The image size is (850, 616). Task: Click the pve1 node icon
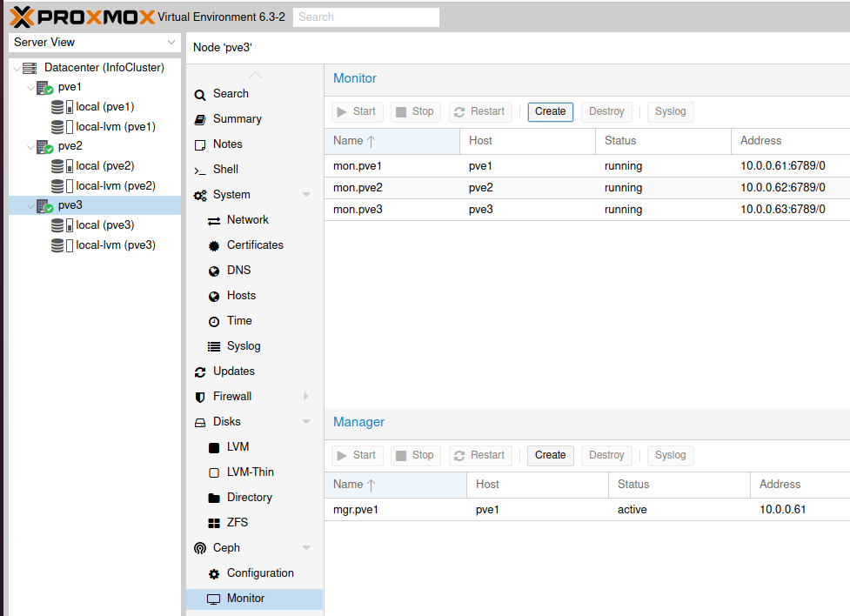click(44, 87)
